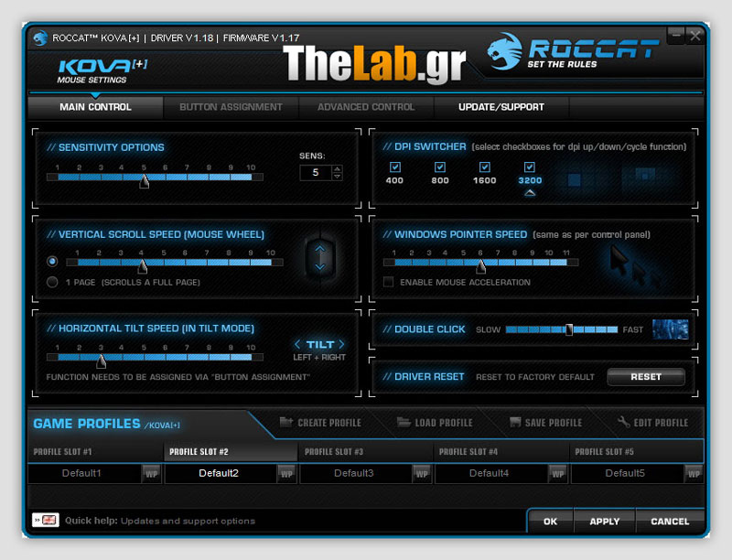
Task: Select the 1 Page scroll radio button
Action: (x=52, y=282)
